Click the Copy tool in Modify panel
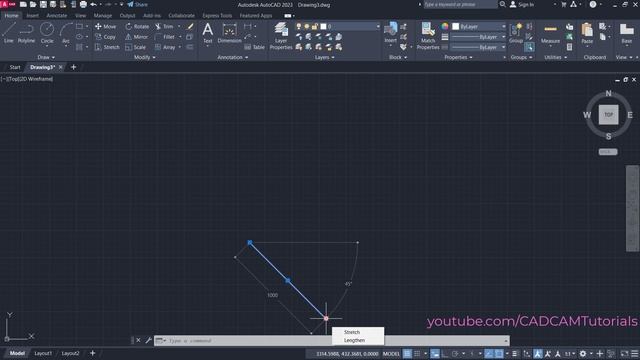The width and height of the screenshot is (640, 360). point(105,37)
